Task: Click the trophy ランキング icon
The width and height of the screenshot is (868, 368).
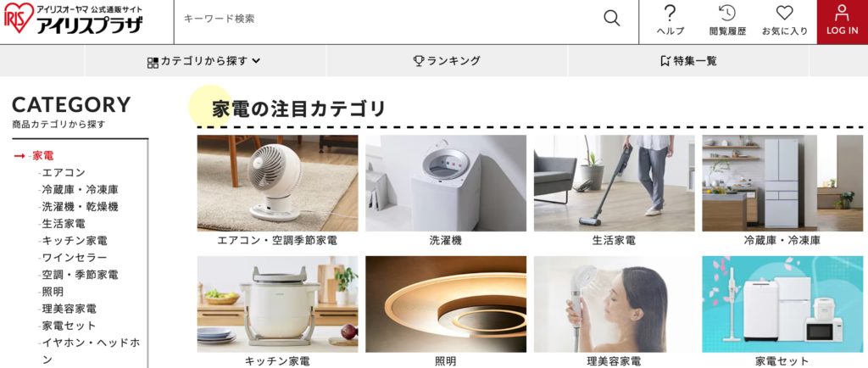Action: click(419, 61)
